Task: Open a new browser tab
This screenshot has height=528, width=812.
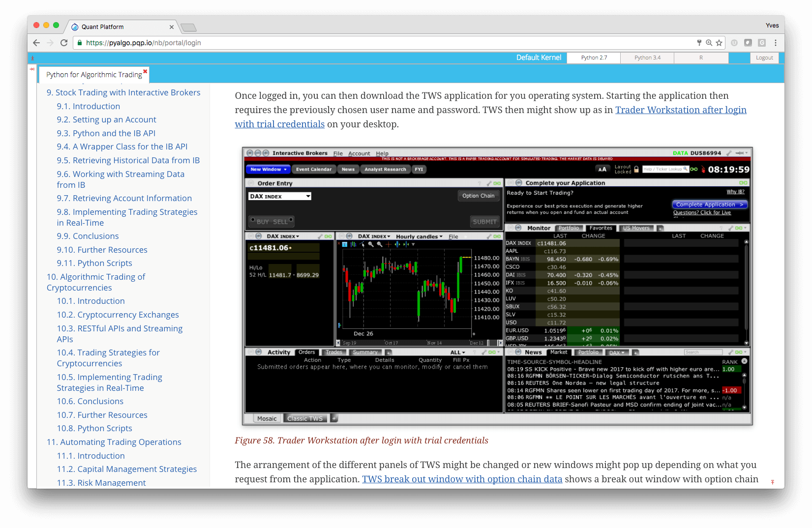Action: point(188,28)
